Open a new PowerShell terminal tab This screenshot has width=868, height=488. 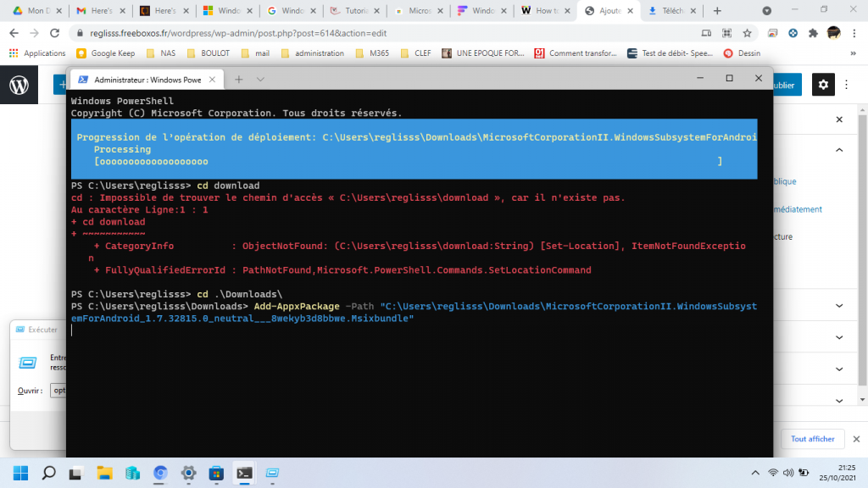[239, 79]
